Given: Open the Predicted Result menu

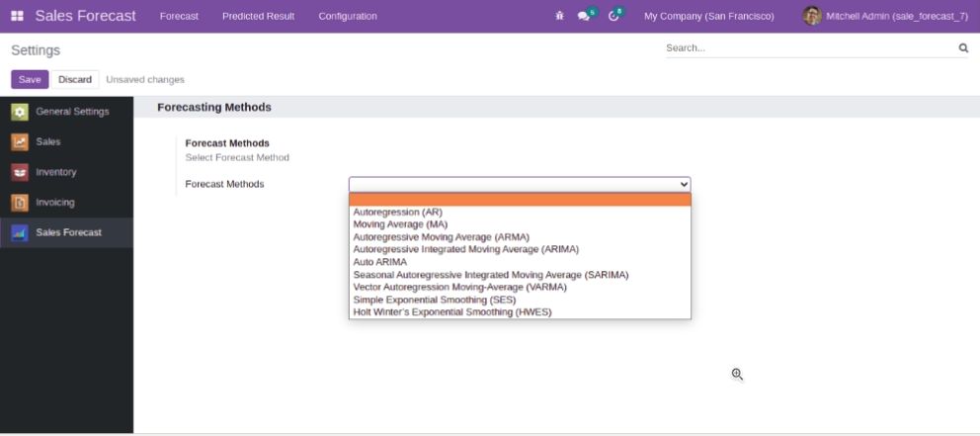Looking at the screenshot, I should coord(258,17).
